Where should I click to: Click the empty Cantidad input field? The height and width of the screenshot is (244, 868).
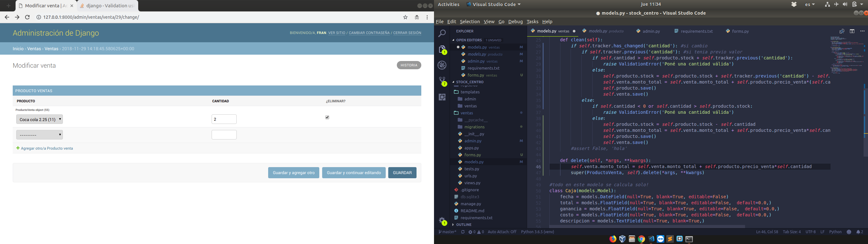(224, 135)
